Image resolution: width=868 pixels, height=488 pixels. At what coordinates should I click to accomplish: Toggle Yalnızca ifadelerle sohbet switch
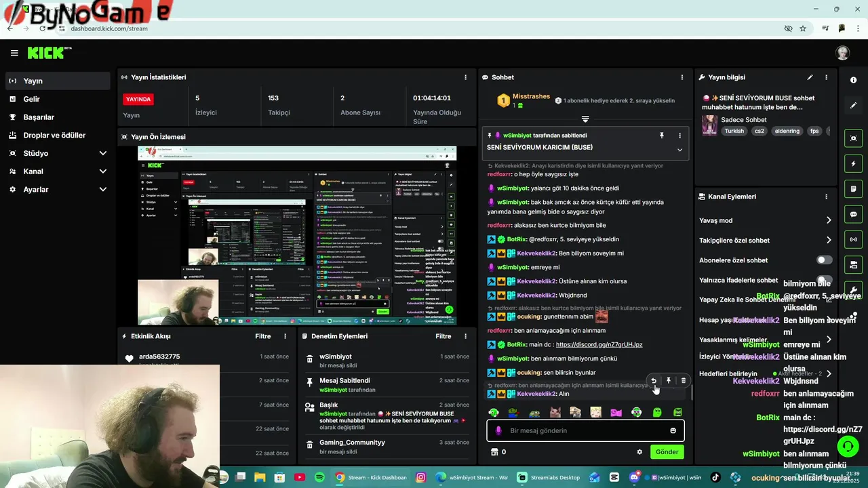point(824,280)
